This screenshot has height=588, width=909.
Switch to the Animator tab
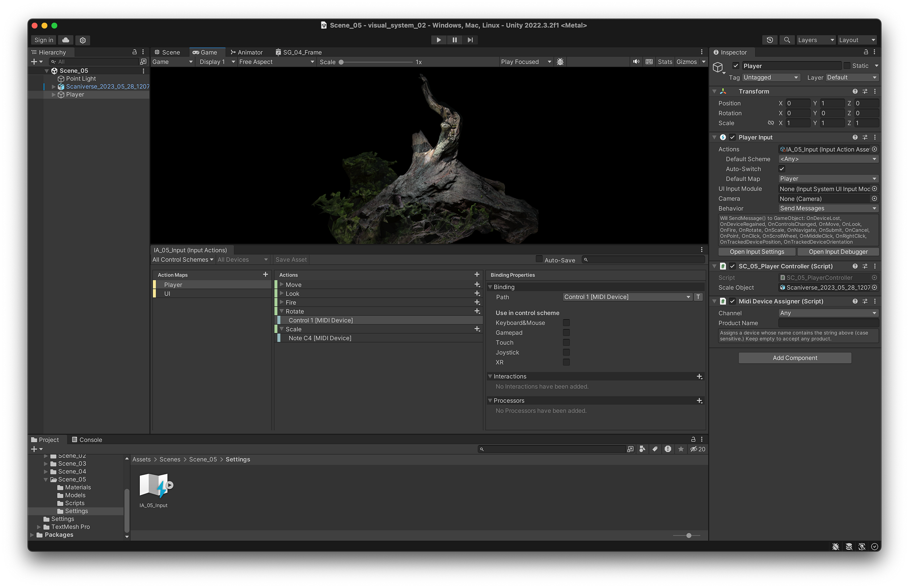click(x=247, y=52)
